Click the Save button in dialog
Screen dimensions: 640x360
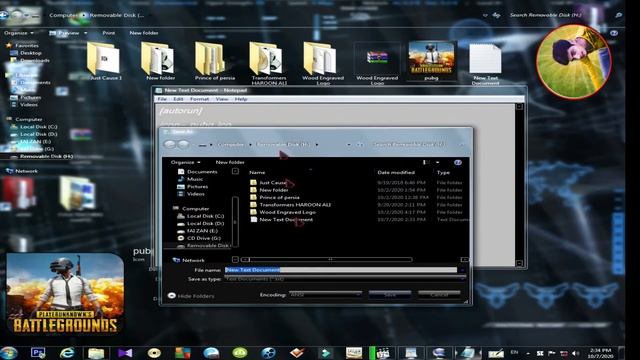pos(390,294)
